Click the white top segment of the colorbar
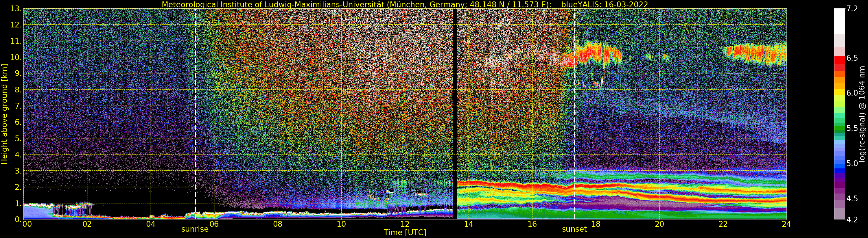This screenshot has width=868, height=238. click(839, 22)
